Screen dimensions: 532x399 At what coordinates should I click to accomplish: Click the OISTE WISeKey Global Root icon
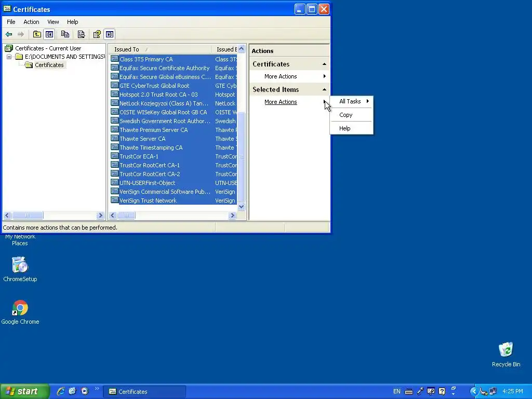pos(115,112)
